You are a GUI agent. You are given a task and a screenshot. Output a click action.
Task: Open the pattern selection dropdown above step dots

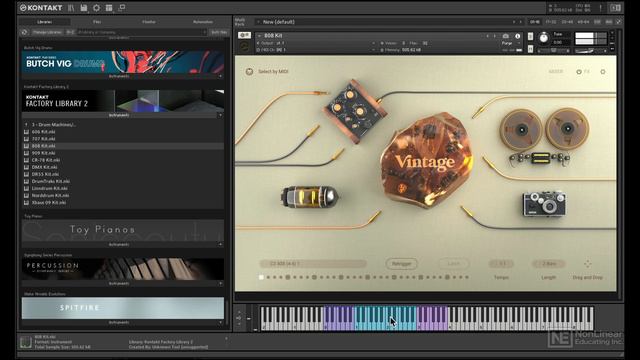[313, 264]
